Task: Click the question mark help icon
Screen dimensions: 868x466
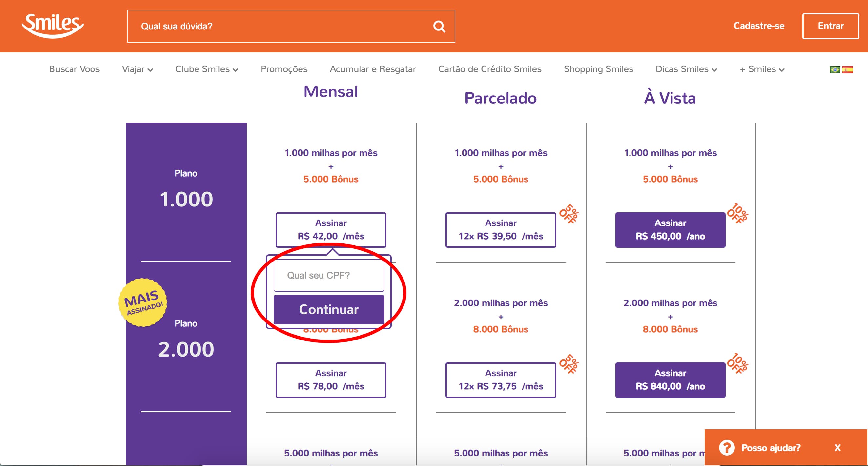Action: [x=727, y=447]
